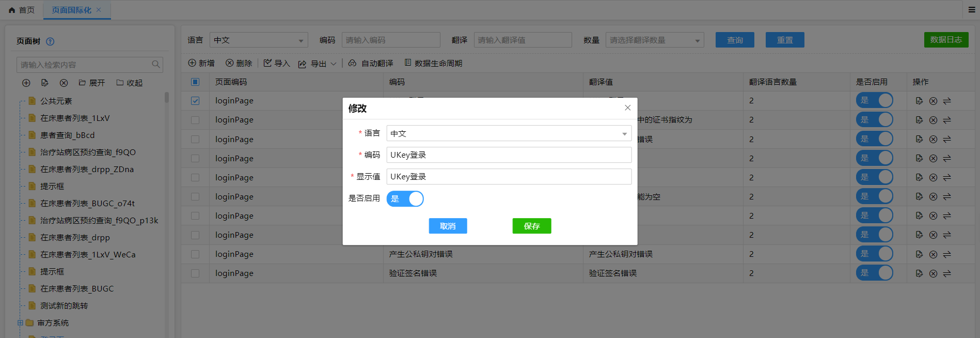Uncheck the first row's checkbox

[195, 101]
